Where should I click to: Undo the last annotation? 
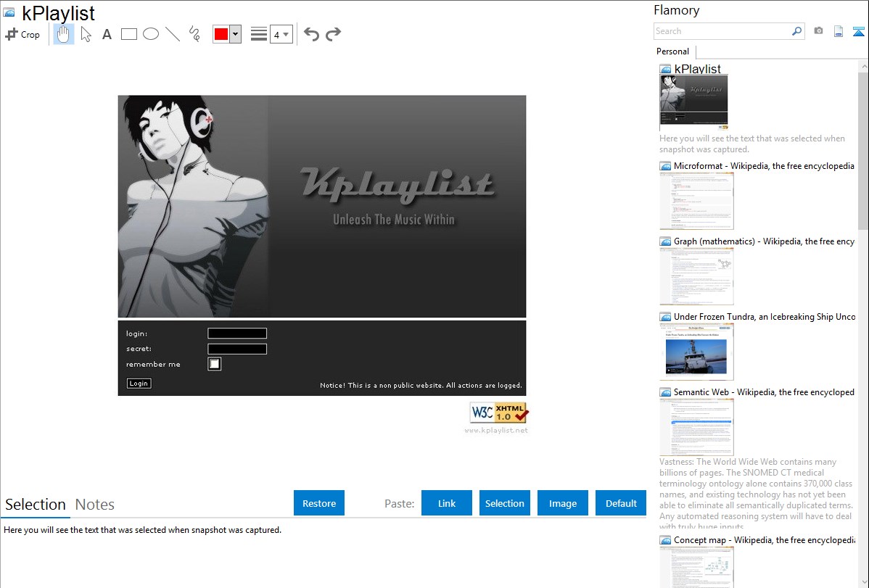311,34
